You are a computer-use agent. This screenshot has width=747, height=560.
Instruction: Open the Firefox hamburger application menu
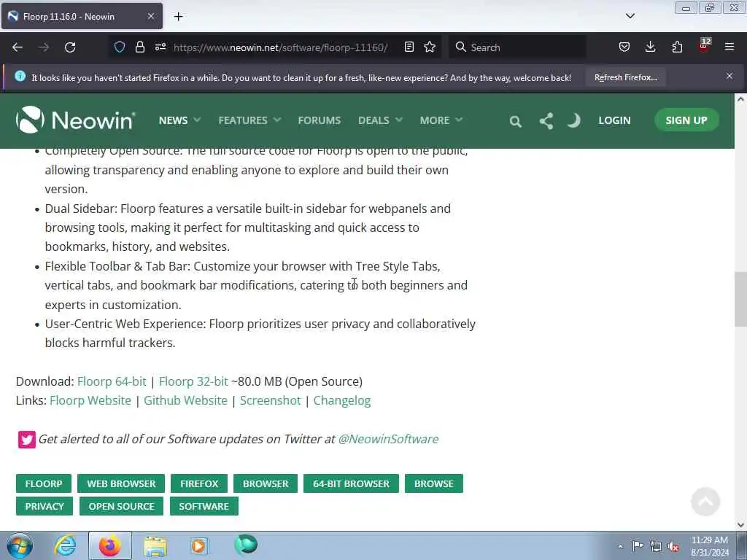729,47
